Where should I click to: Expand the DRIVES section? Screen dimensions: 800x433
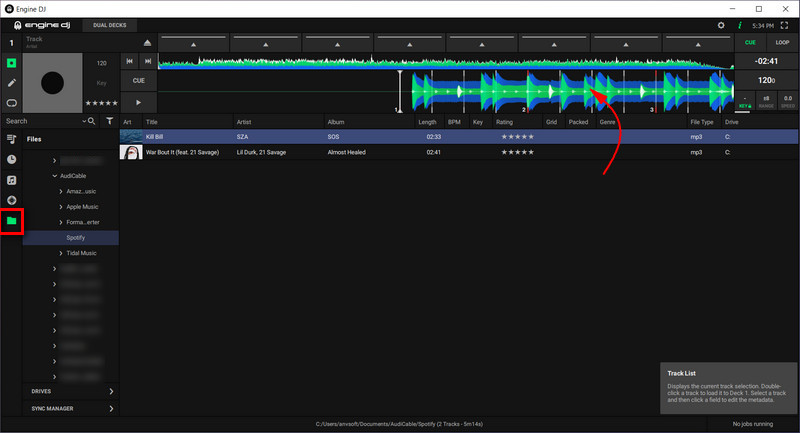(x=71, y=391)
